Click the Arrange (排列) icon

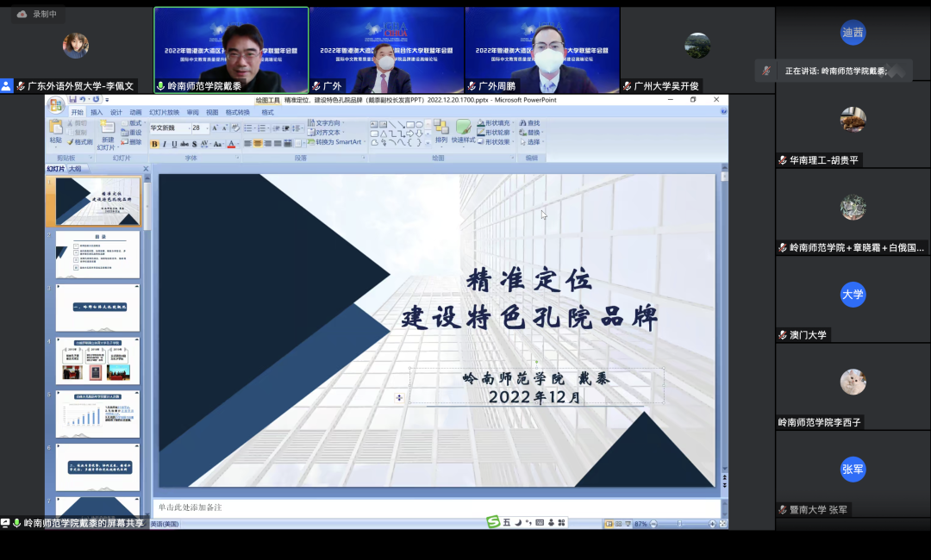pos(441,129)
